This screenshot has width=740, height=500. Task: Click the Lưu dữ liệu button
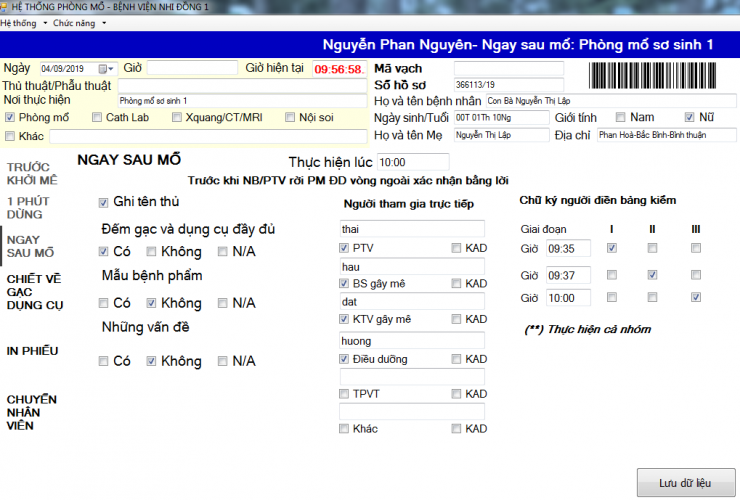pyautogui.click(x=685, y=483)
